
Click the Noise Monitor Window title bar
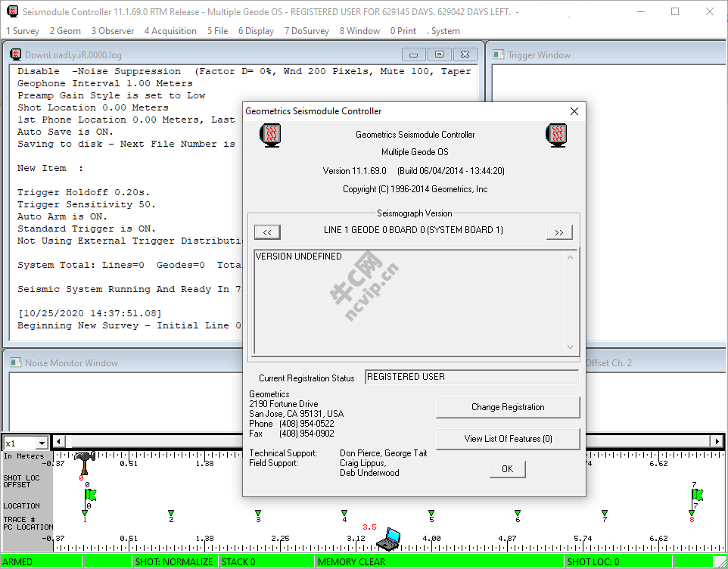pos(124,362)
